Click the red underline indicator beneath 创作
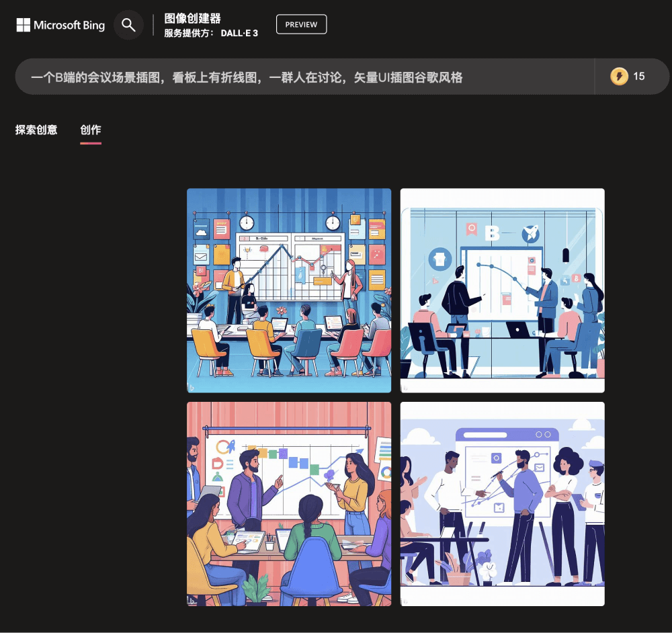 click(91, 143)
